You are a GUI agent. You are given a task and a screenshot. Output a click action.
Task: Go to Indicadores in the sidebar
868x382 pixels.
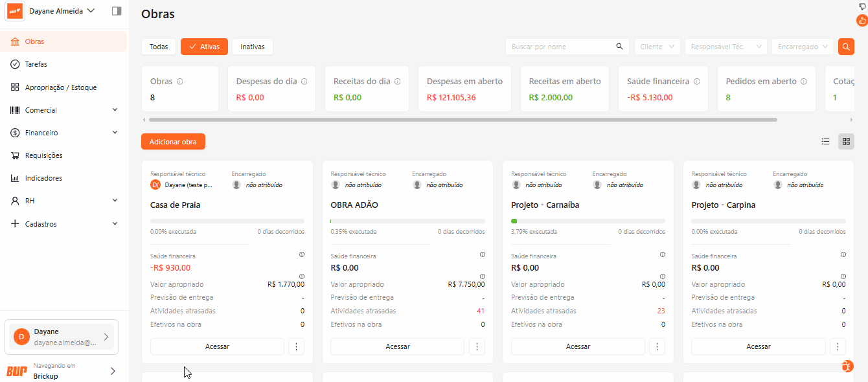pos(43,178)
